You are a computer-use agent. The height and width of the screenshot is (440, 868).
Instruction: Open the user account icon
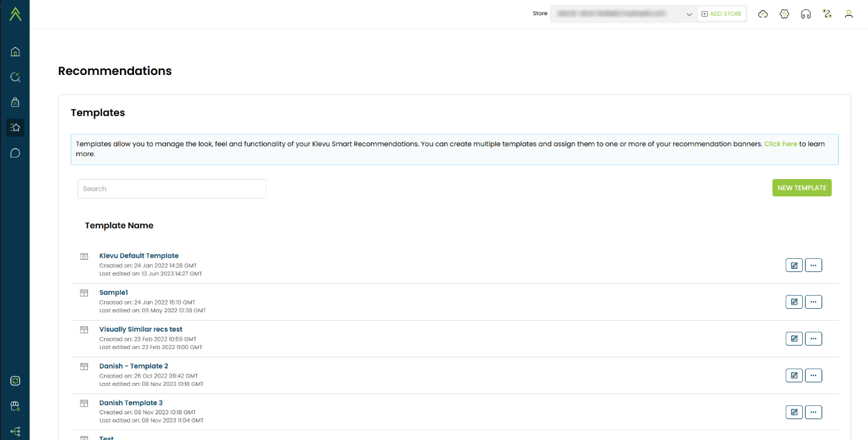click(x=849, y=14)
